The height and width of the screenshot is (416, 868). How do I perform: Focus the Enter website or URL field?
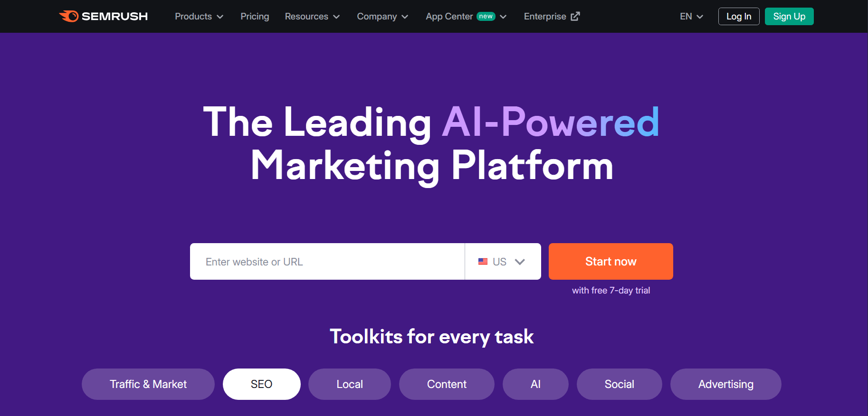(x=327, y=262)
